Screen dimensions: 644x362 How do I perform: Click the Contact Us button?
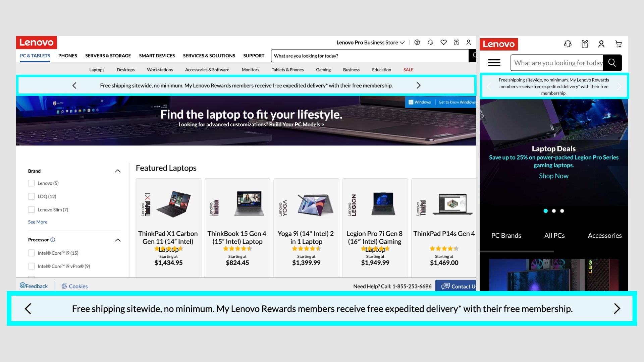[455, 286]
